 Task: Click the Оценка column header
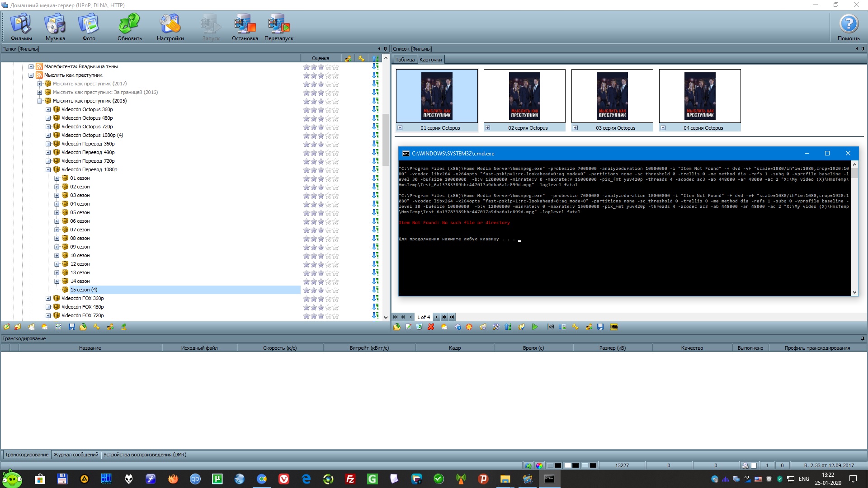click(x=320, y=58)
